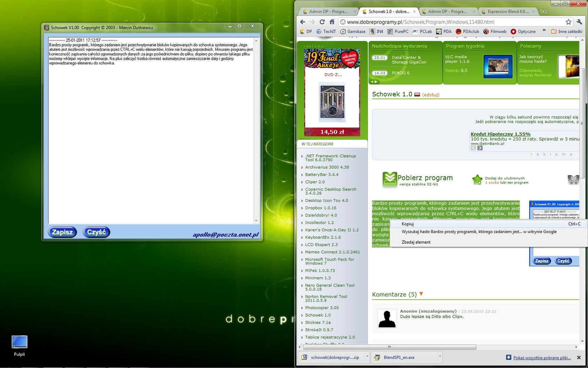Image resolution: width=588 pixels, height=368 pixels.
Task: Bookmark page with star icon
Action: coord(568,22)
